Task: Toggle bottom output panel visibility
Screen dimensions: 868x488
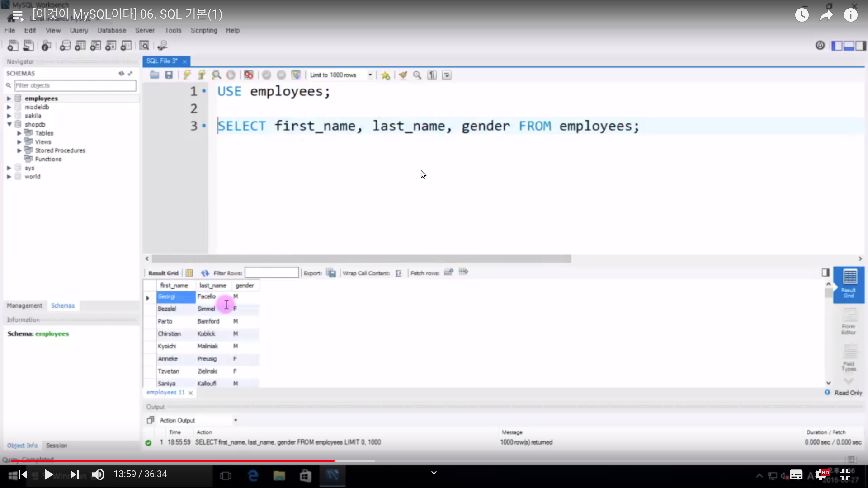Action: tap(849, 46)
